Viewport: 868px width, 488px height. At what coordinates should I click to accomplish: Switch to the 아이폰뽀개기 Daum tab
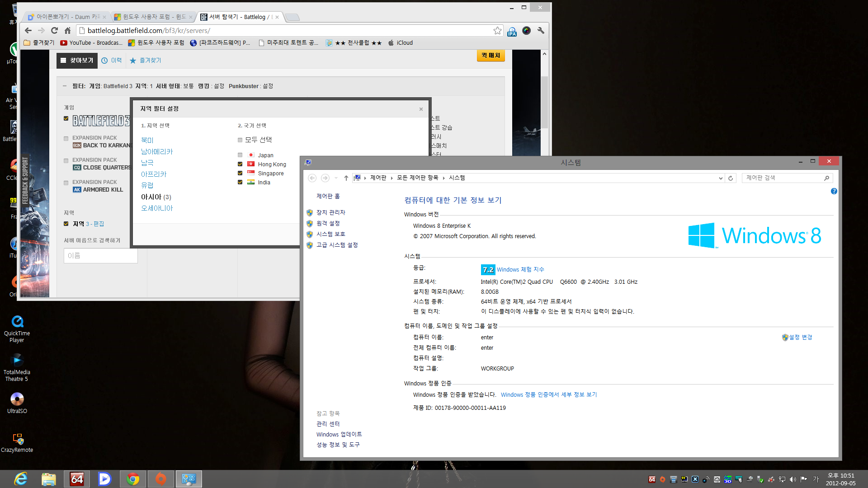coord(67,17)
